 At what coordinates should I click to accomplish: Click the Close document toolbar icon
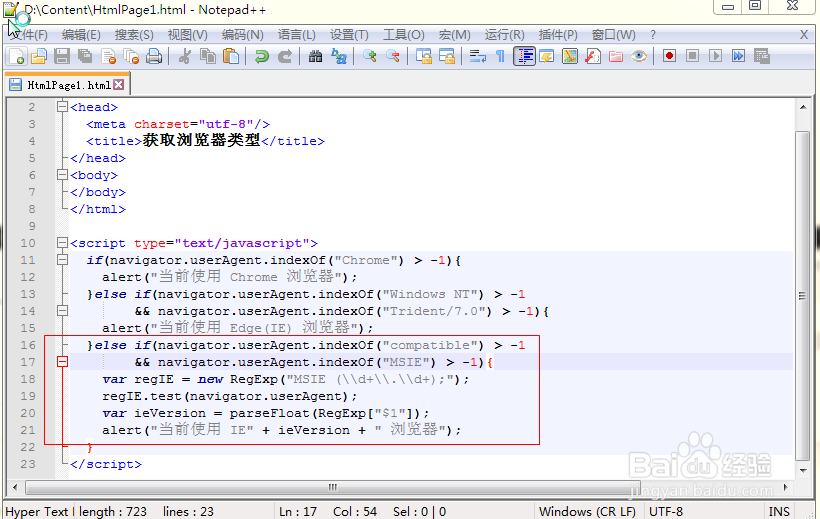(x=108, y=56)
